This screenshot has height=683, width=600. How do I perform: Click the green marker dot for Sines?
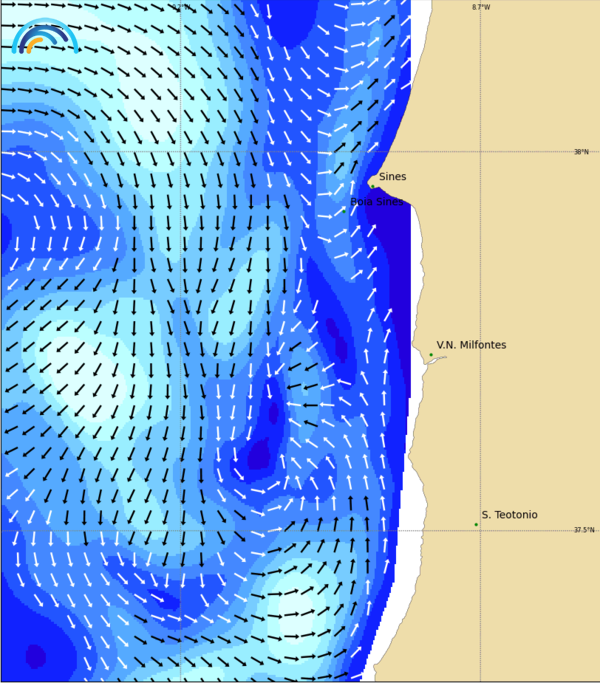(x=373, y=186)
